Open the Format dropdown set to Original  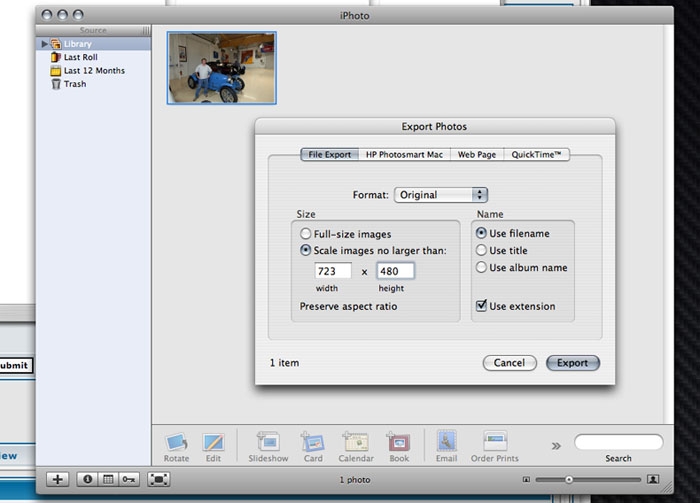click(441, 195)
